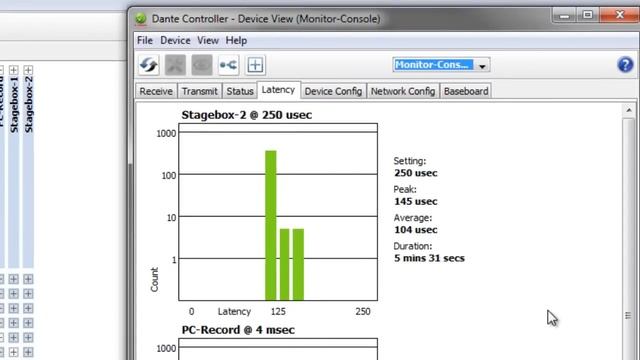Select the Latency tab

click(x=278, y=90)
